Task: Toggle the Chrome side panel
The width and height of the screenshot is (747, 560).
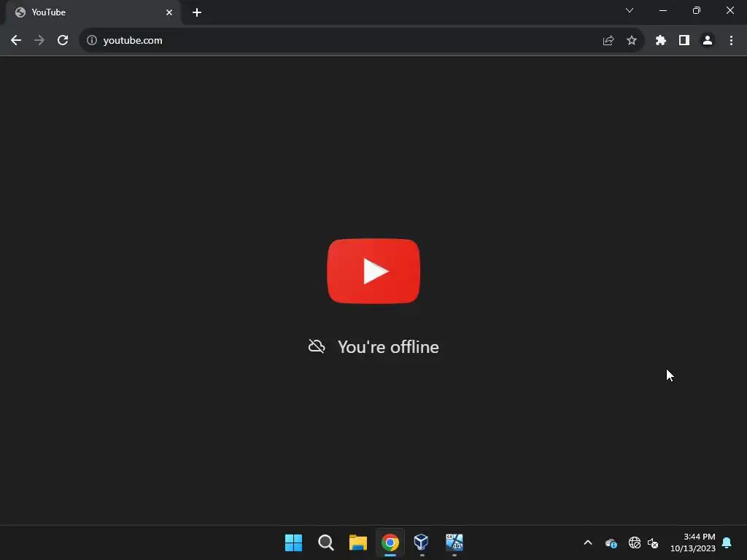Action: click(684, 41)
